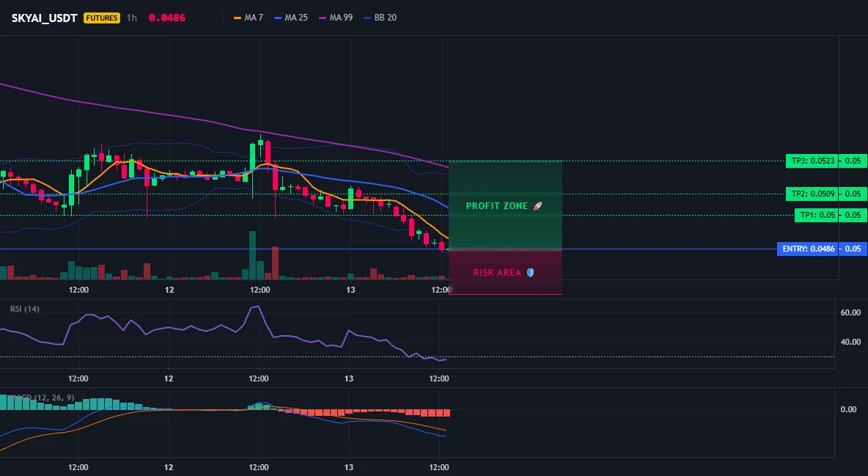Screen dimensions: 868x476
Task: Click the orange MA 7 legend marker
Action: click(238, 18)
